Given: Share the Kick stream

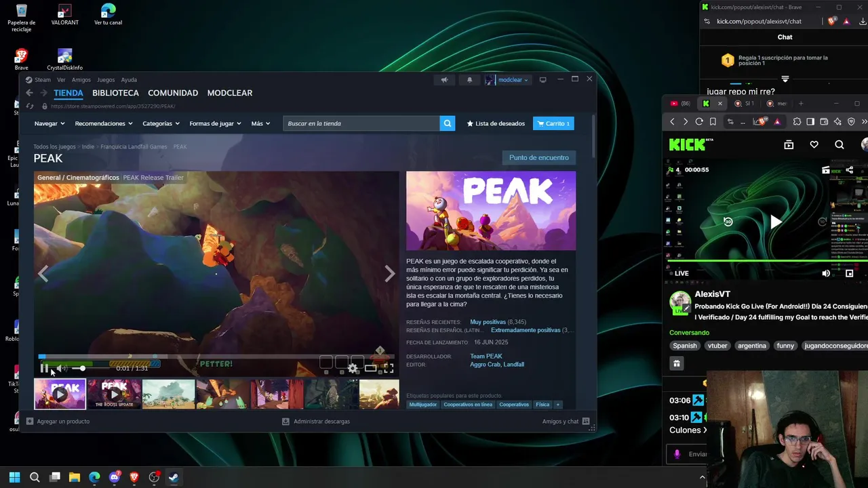Looking at the screenshot, I should coord(850,169).
